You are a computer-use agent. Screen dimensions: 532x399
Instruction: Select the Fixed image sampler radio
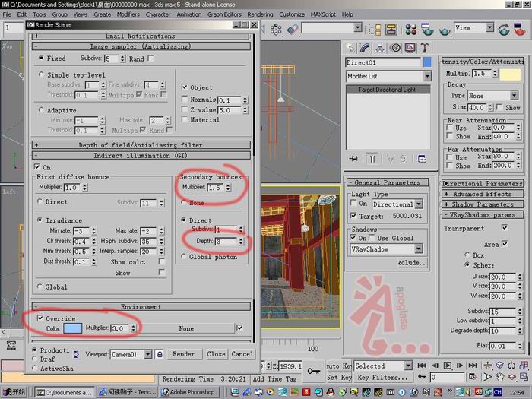pyautogui.click(x=41, y=58)
